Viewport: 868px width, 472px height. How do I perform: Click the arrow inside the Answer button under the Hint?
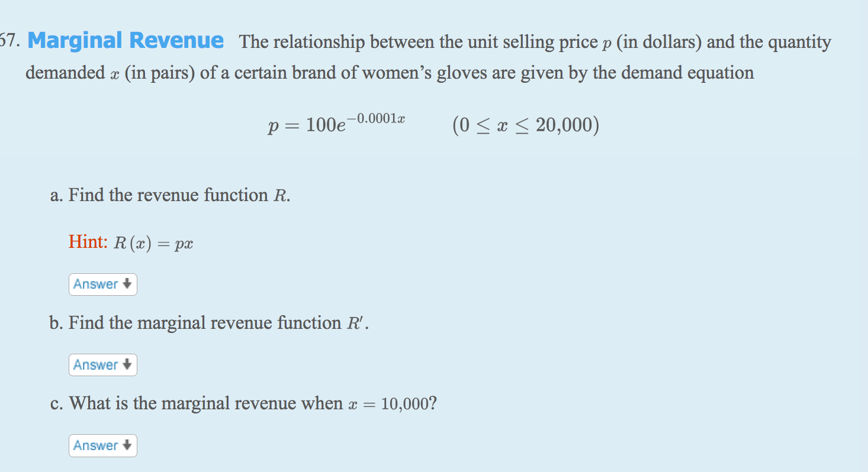[127, 285]
